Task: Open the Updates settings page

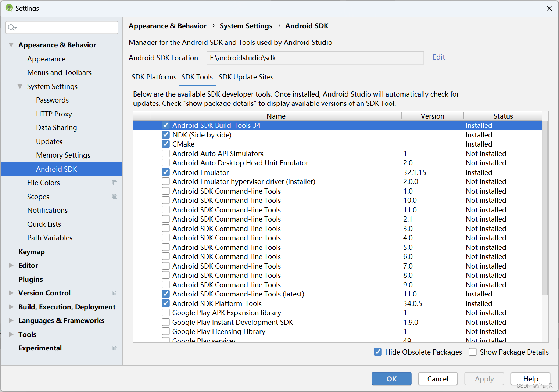Action: pos(49,141)
